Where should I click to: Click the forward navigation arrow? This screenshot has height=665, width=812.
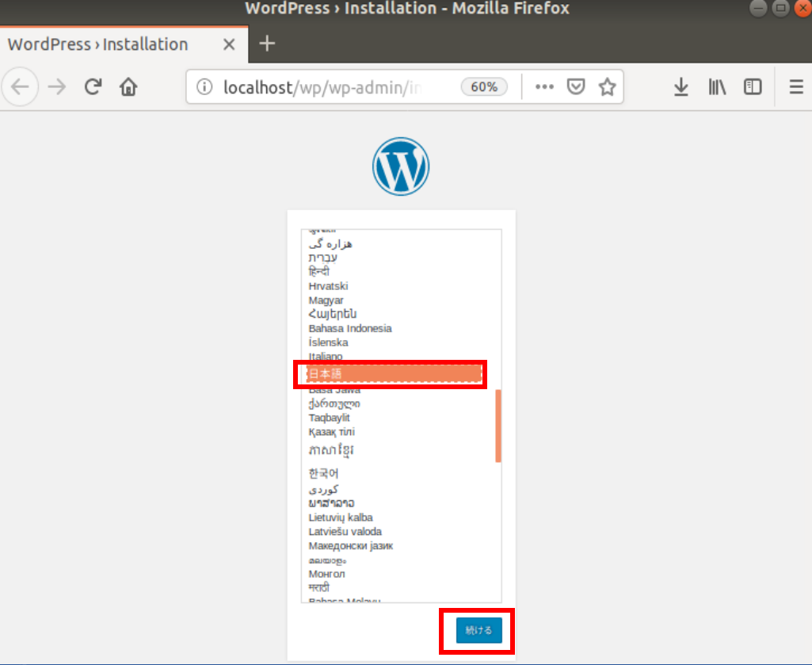57,86
